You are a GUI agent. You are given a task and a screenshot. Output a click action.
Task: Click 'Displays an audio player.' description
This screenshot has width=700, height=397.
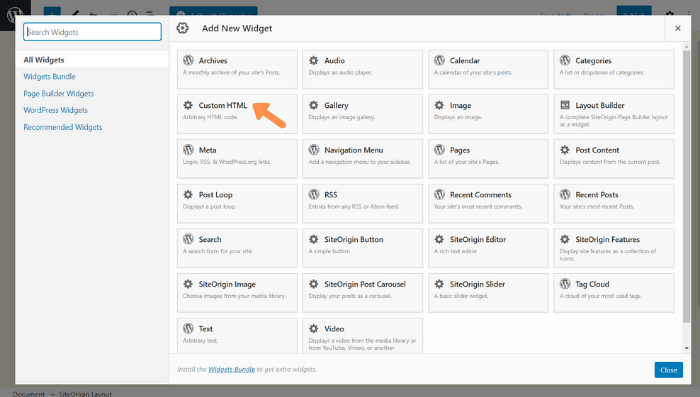pos(340,72)
